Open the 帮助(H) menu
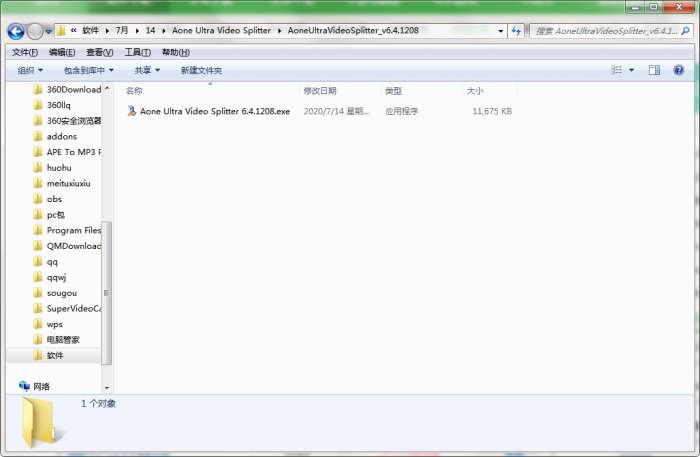This screenshot has width=700, height=457. (x=175, y=52)
